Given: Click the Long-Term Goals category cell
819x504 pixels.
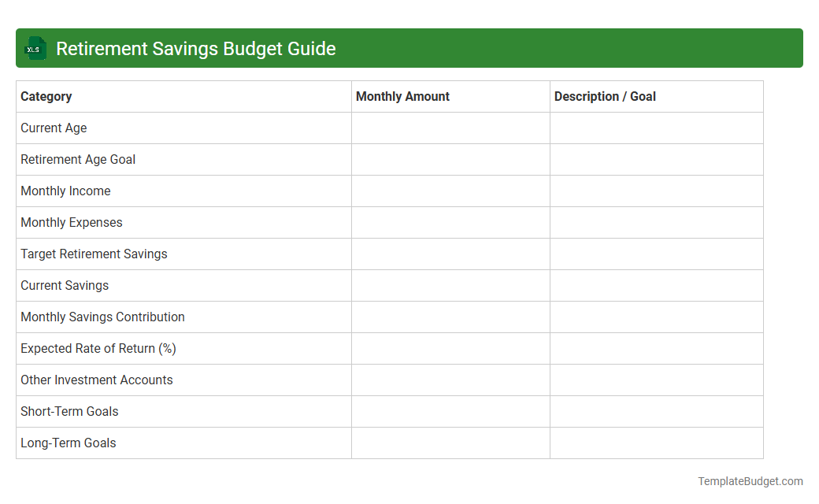Looking at the screenshot, I should click(x=68, y=443).
